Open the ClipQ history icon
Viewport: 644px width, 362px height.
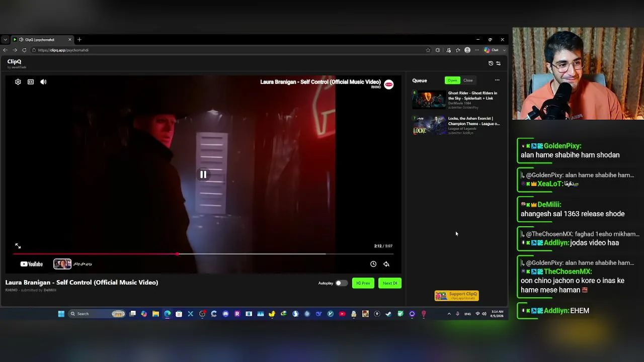tap(491, 63)
